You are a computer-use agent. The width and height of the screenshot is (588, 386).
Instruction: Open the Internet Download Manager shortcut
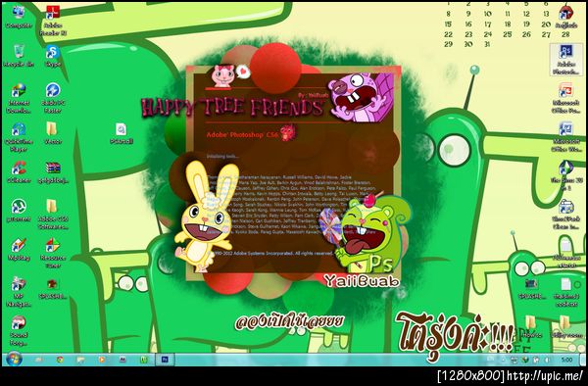point(19,98)
